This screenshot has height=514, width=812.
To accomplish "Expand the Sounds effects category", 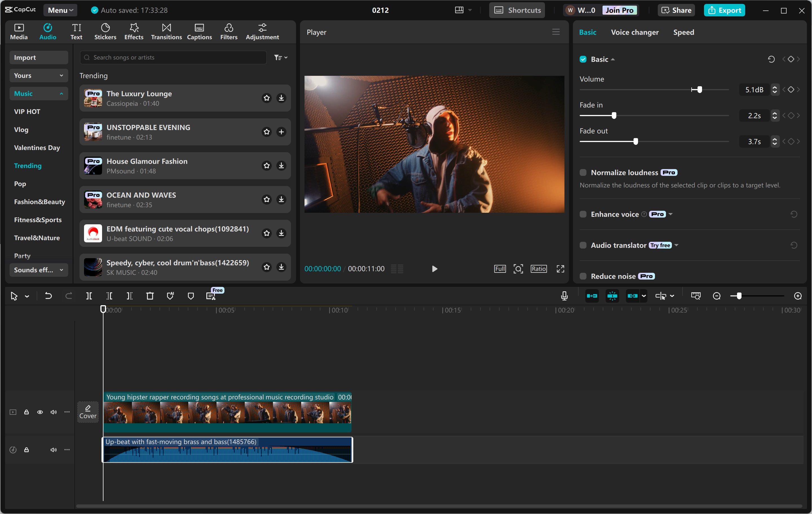I will 38,270.
